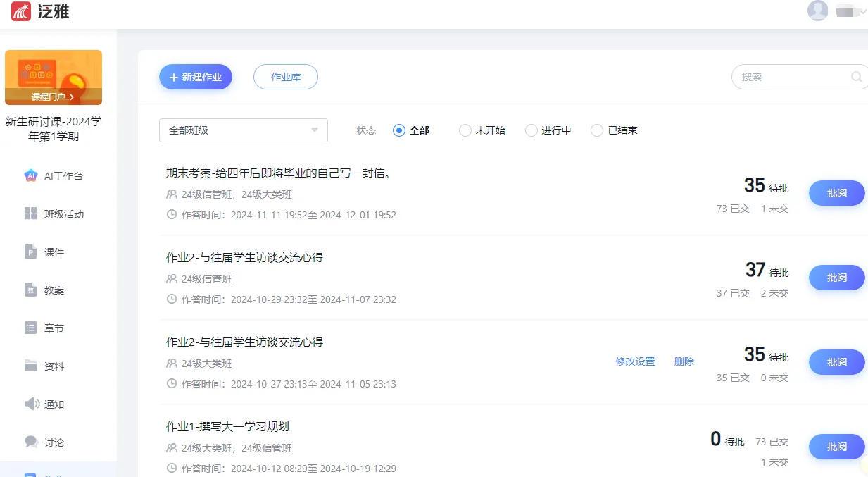Image resolution: width=868 pixels, height=477 pixels.
Task: Select the 进行中 status radio button
Action: (x=532, y=130)
